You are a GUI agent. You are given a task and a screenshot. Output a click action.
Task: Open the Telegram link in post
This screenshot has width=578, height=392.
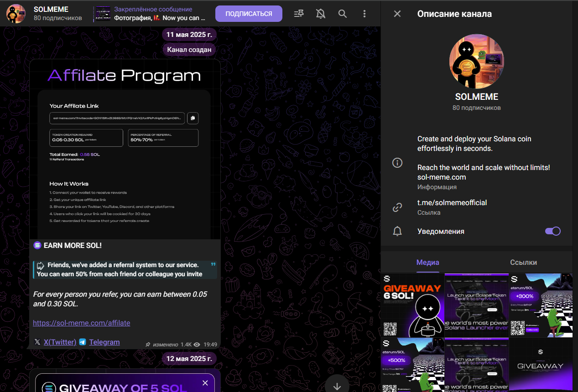[x=104, y=342]
